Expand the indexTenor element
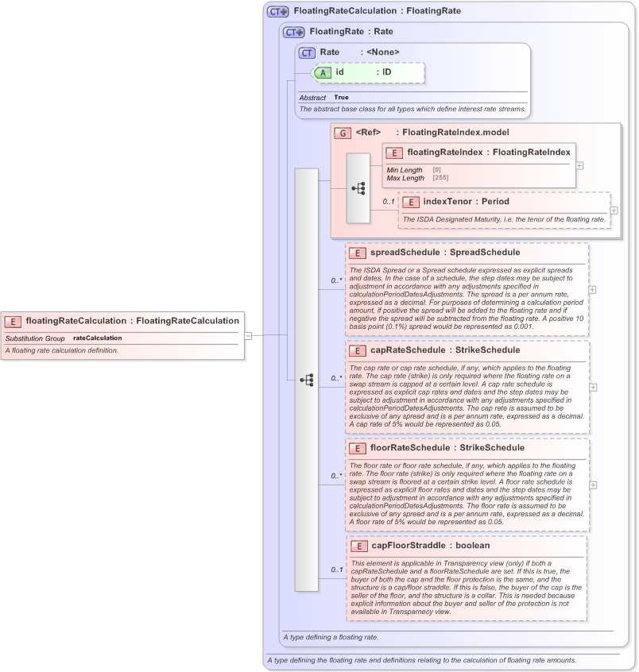Screen dimensions: 639x672 614,210
